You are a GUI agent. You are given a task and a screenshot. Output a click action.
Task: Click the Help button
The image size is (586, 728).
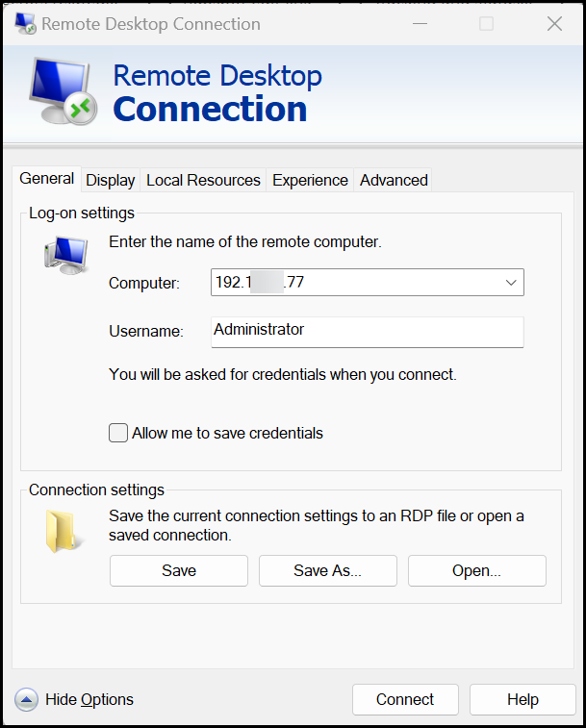pyautogui.click(x=522, y=700)
